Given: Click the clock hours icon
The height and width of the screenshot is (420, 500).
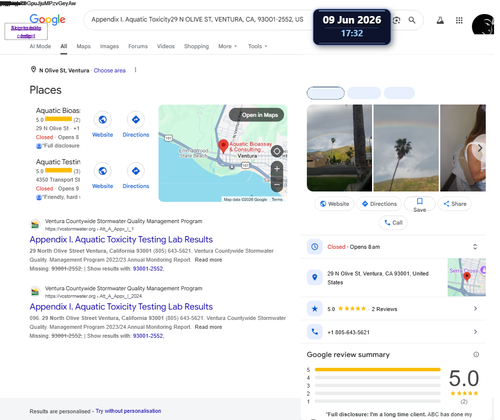Looking at the screenshot, I should coord(315,247).
